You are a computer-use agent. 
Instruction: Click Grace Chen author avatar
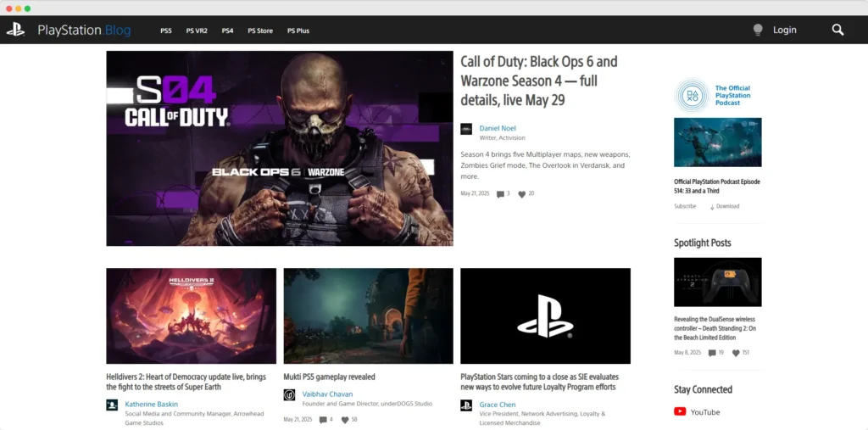click(466, 405)
